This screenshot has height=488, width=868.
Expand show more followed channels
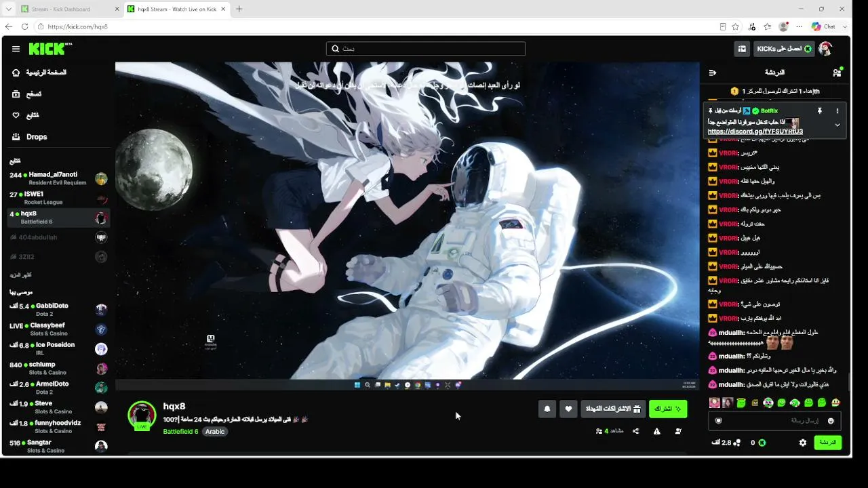[20, 275]
